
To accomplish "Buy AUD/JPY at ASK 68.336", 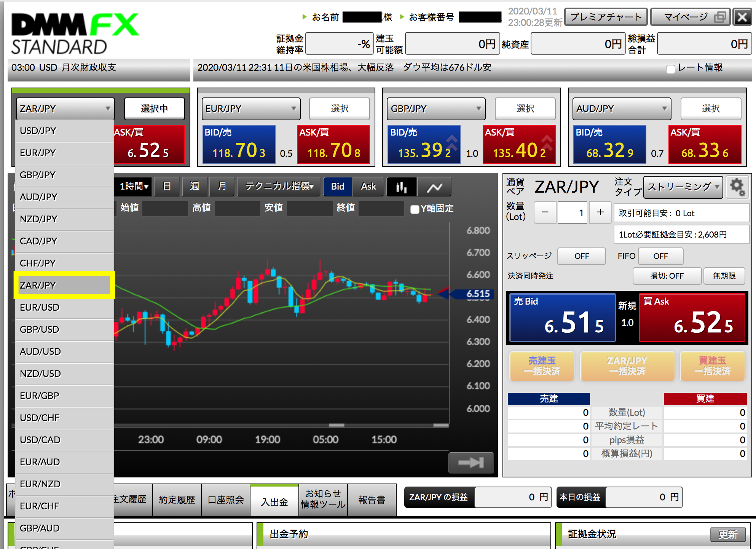I will point(705,144).
